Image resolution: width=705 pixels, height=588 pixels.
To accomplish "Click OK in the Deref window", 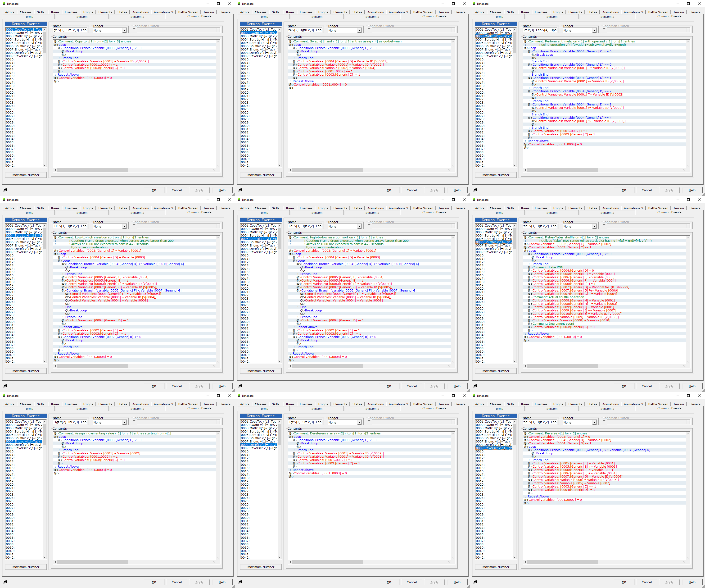I will pyautogui.click(x=389, y=582).
